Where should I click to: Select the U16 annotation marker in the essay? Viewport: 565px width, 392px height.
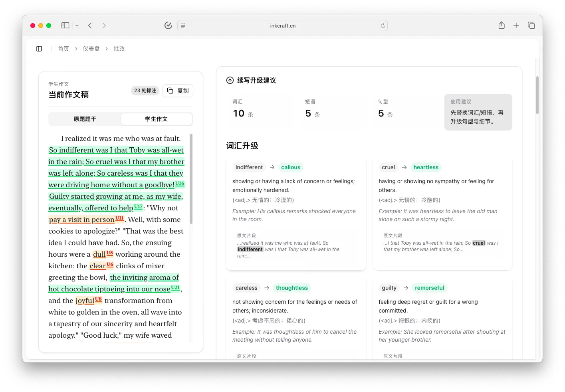(x=179, y=183)
